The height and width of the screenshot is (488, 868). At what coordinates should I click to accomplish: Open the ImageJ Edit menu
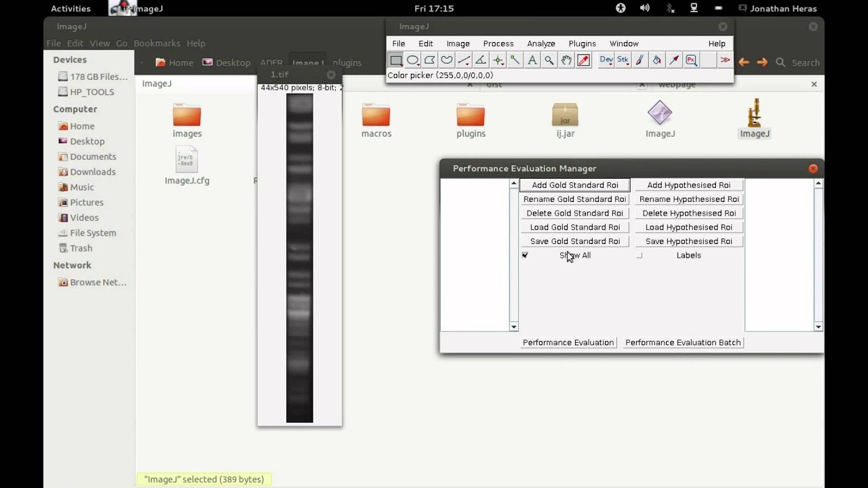tap(426, 43)
